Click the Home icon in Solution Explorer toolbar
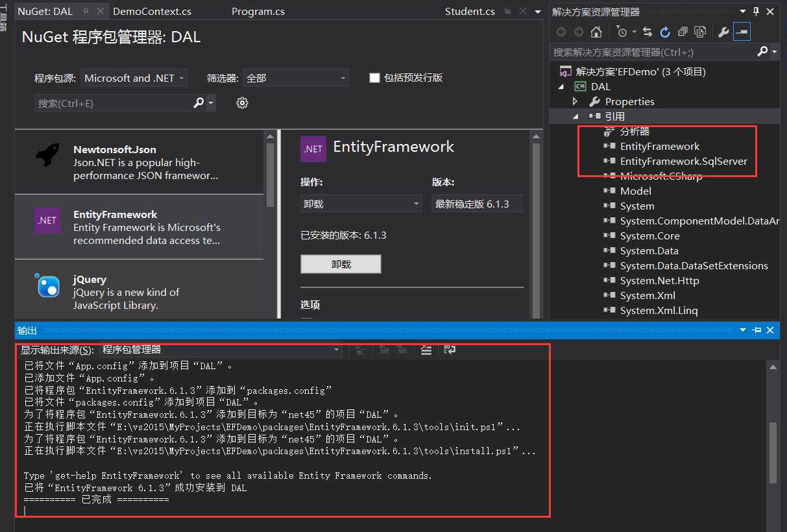Viewport: 787px width, 532px height. point(596,32)
